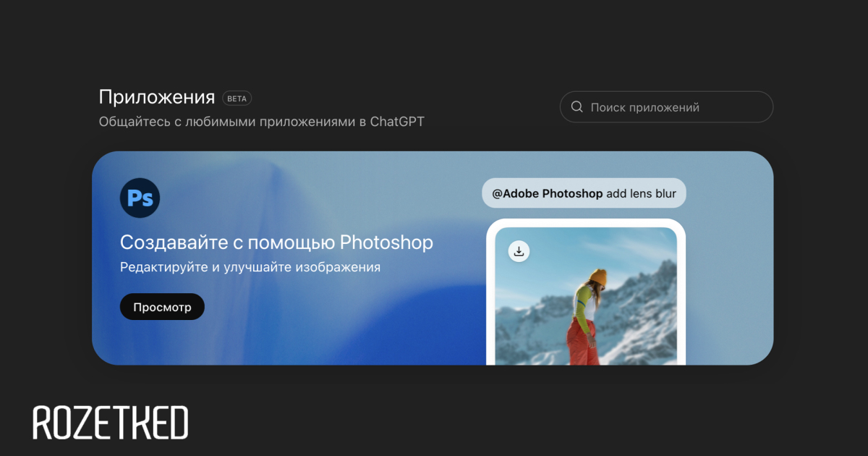Click the "Общайтесь с любимыми приложениями в ChatGPT" subtitle
The image size is (868, 456).
(261, 122)
